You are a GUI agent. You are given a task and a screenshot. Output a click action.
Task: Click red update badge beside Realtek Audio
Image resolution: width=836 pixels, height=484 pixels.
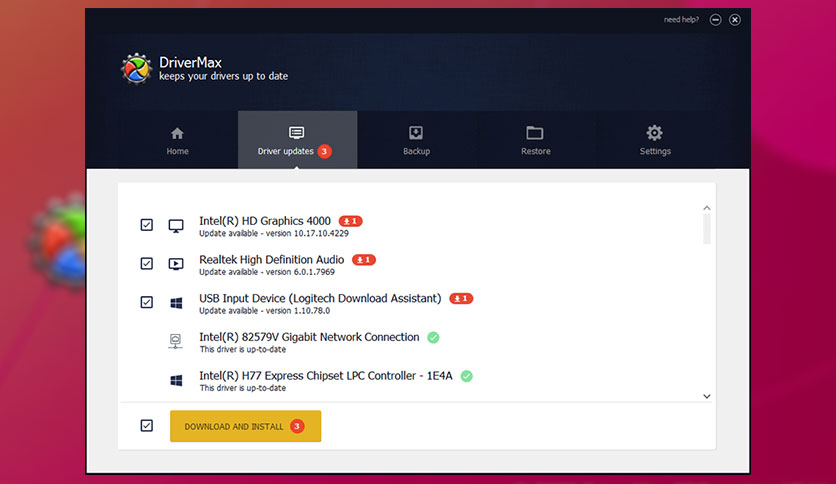point(364,260)
